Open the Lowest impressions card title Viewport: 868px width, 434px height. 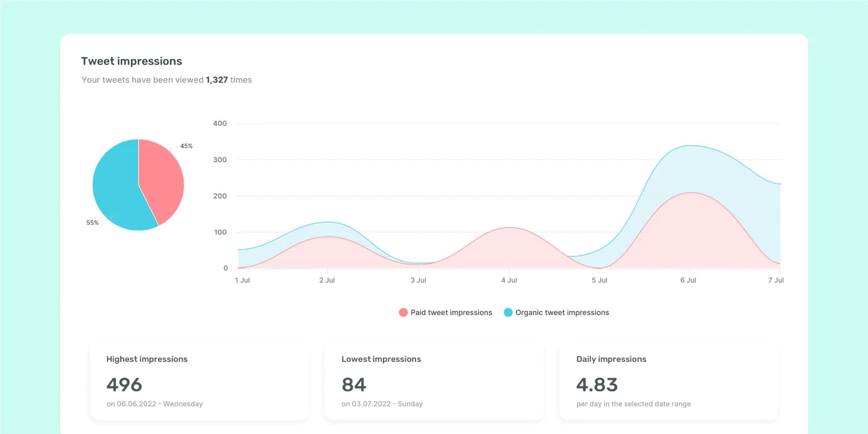[x=381, y=359]
